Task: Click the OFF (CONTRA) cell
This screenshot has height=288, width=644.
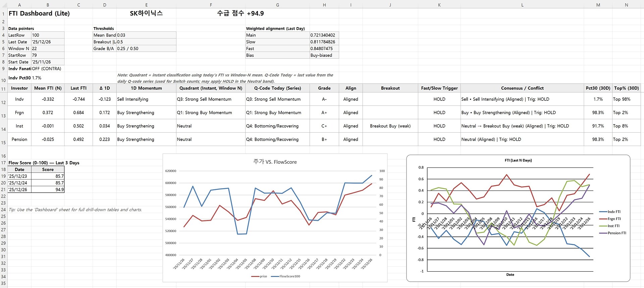Action: pyautogui.click(x=47, y=69)
